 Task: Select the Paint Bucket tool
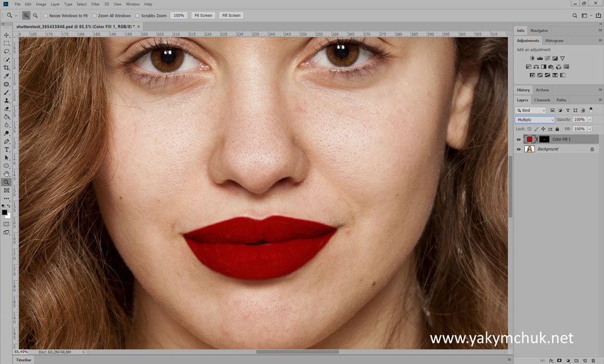tap(7, 117)
